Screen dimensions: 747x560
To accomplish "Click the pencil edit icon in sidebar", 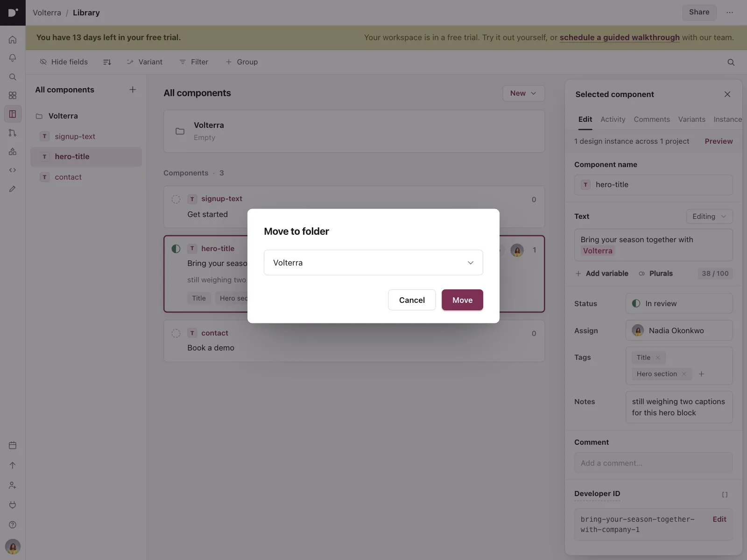I will (x=13, y=189).
